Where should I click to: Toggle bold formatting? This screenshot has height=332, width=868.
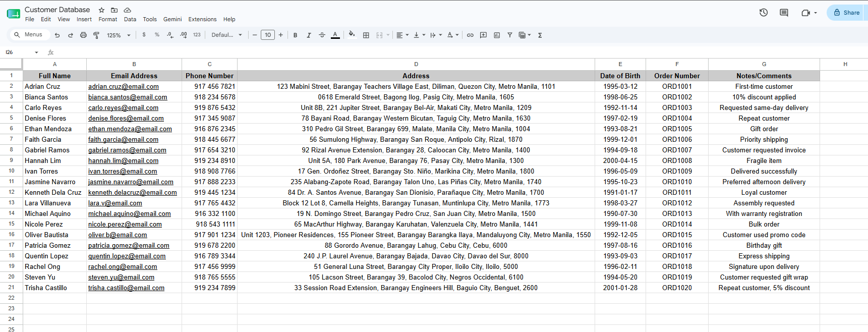[296, 35]
